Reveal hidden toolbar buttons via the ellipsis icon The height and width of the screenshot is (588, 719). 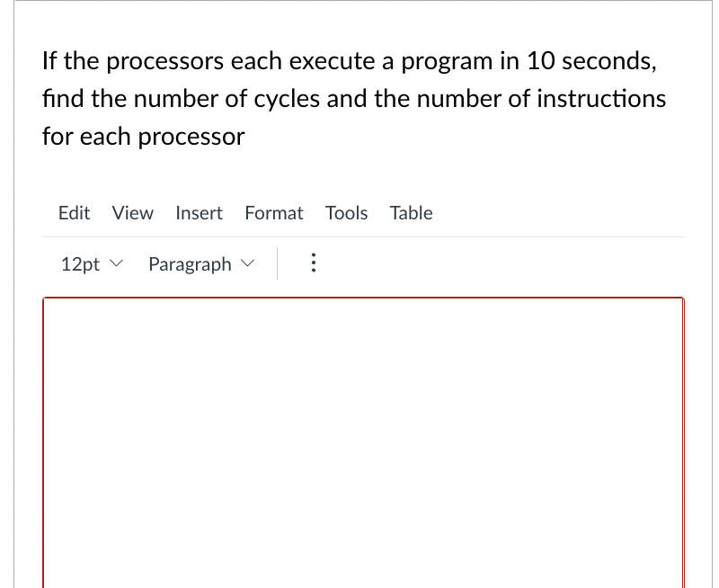pos(313,263)
